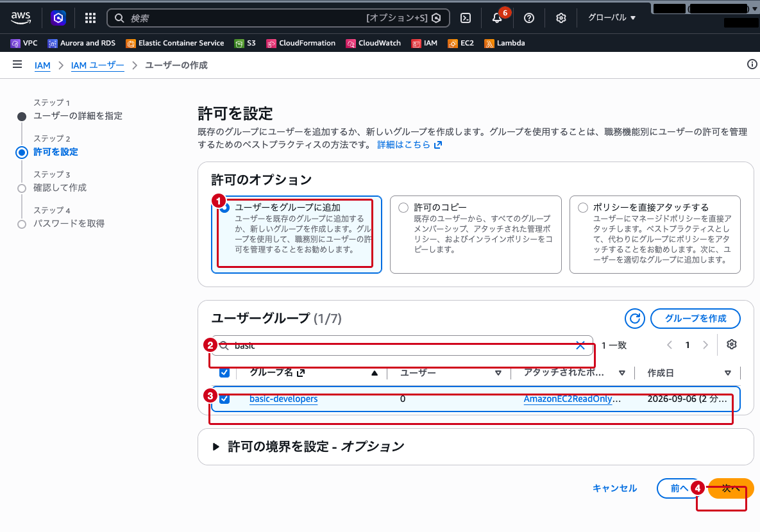
Task: Sort by creation date column
Action: click(x=727, y=373)
